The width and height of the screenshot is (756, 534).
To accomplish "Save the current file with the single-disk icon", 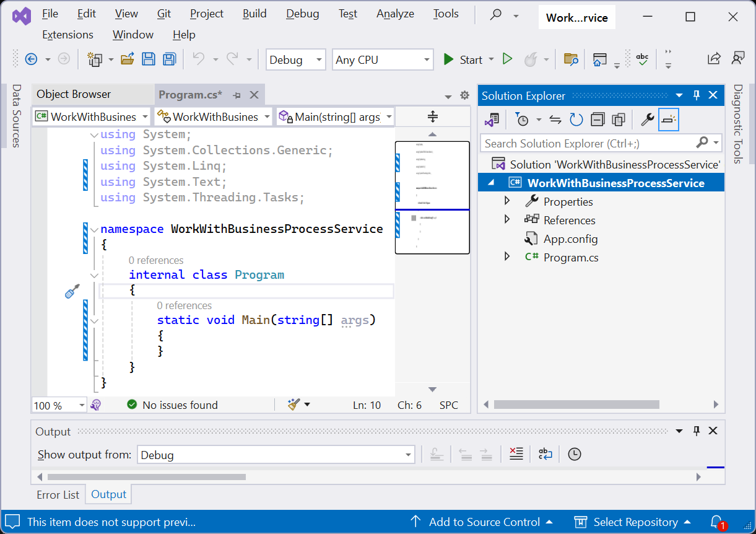I will [x=149, y=59].
